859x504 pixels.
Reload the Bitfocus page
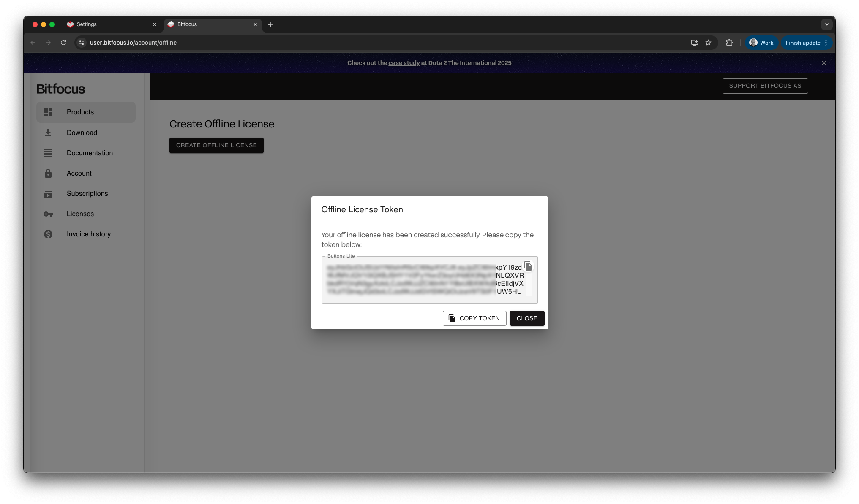[63, 43]
